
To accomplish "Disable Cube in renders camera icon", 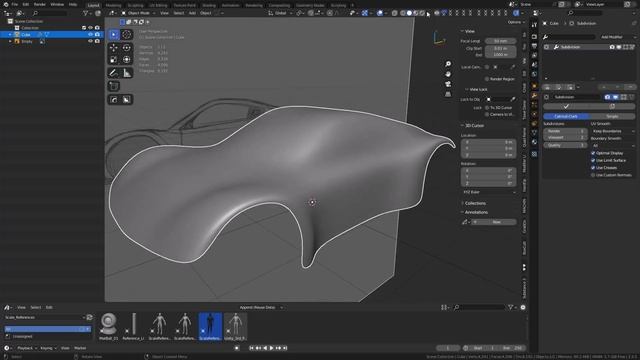I will [x=97, y=35].
